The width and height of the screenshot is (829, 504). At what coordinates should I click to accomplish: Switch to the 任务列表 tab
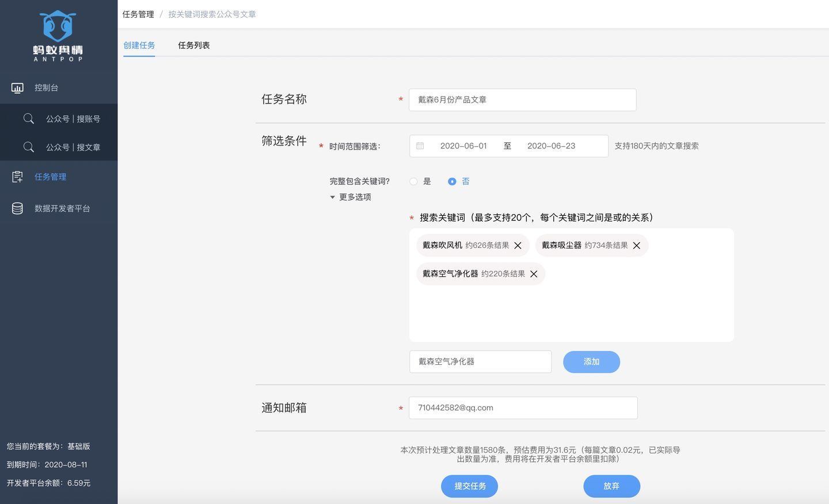click(x=193, y=45)
